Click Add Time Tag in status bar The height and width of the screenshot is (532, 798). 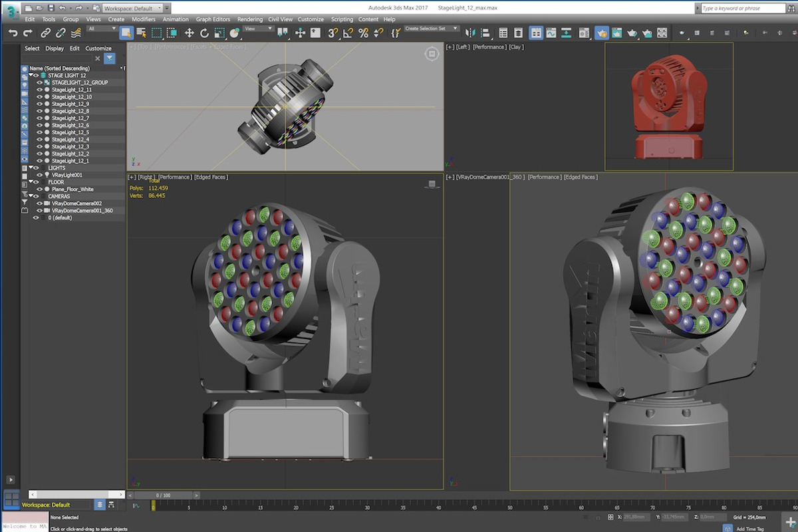pyautogui.click(x=749, y=529)
